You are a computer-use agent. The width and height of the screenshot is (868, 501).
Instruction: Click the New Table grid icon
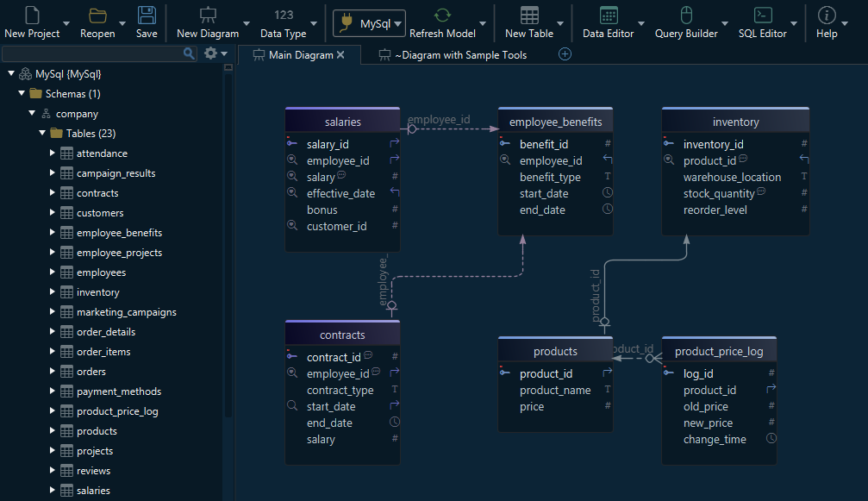529,15
